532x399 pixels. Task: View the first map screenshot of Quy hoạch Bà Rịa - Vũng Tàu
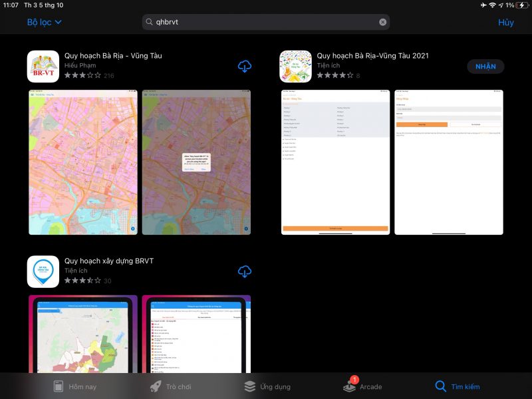83,162
